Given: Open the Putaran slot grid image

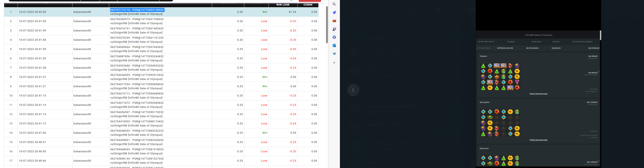Looking at the screenshot, I should 500,77.
